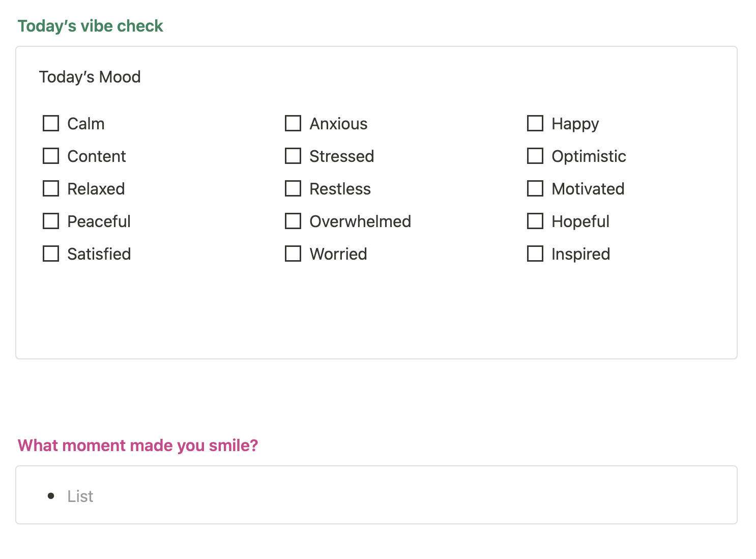Check the Calm mood checkbox
Image resolution: width=756 pixels, height=559 pixels.
coord(51,123)
